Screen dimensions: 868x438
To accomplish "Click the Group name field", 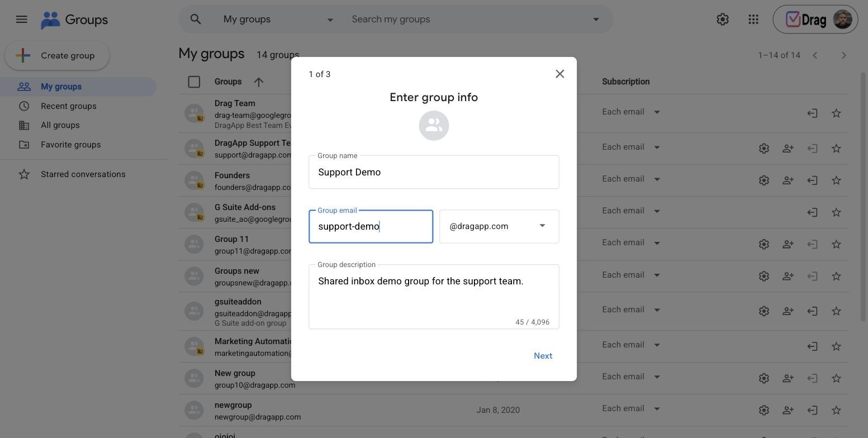I will tap(434, 172).
